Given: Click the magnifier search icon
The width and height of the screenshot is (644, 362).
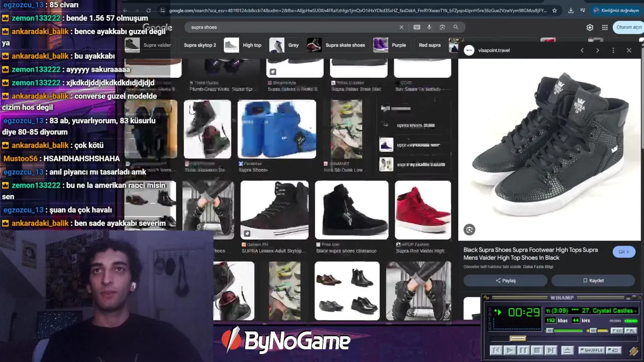Looking at the screenshot, I should [456, 27].
